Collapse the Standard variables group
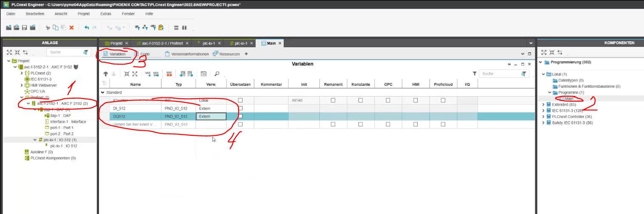 tap(102, 92)
